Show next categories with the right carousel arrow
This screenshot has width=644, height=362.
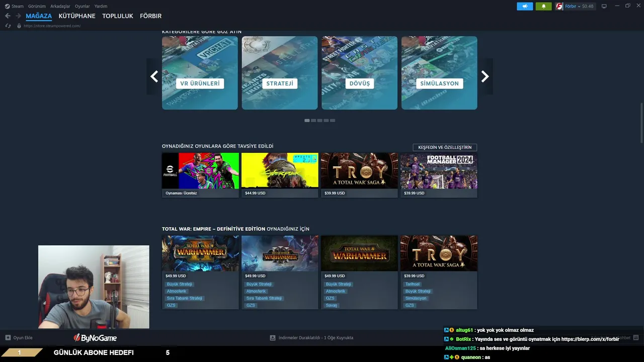pyautogui.click(x=485, y=76)
